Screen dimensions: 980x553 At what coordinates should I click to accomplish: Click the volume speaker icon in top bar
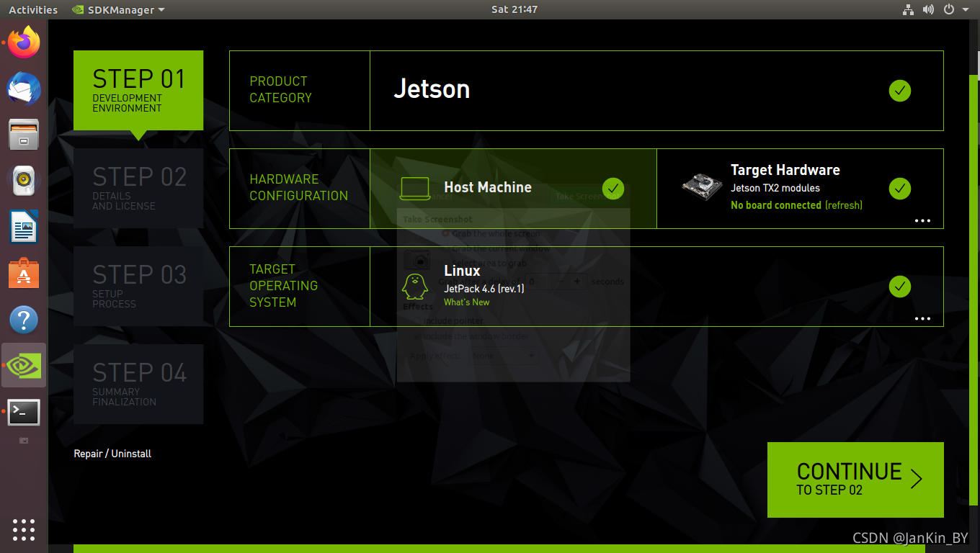928,9
